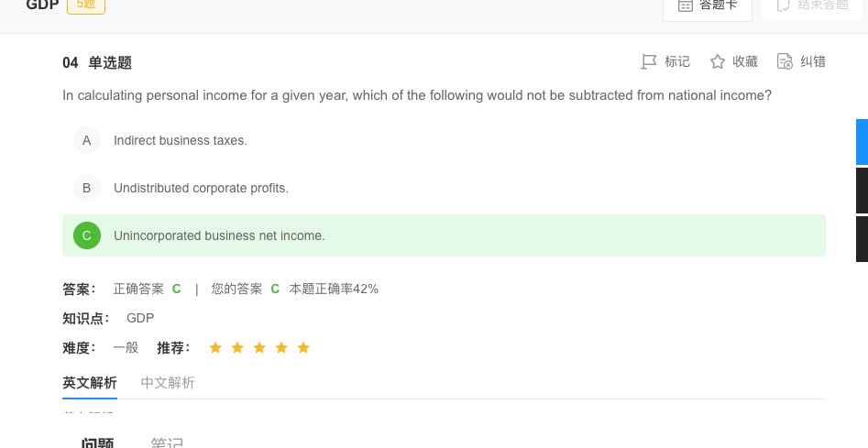Click the GDP knowledge point link
868x448 pixels.
(x=140, y=318)
